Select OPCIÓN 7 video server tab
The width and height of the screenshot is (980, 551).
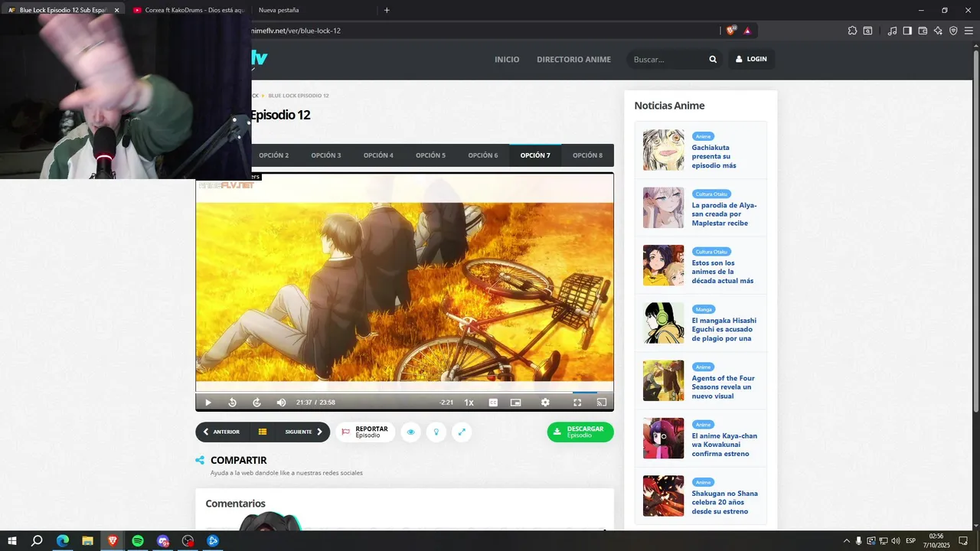(x=535, y=155)
